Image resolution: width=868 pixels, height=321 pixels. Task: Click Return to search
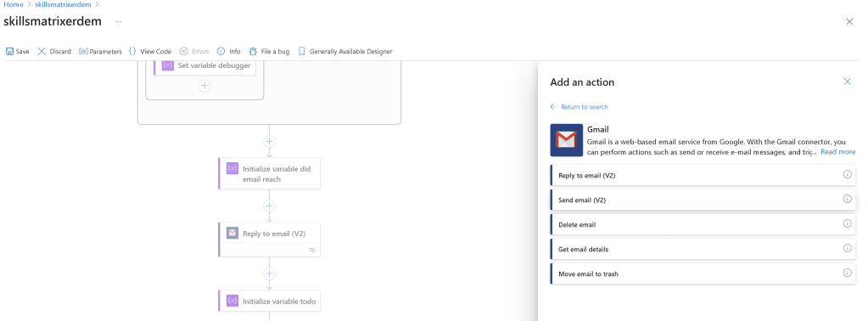pyautogui.click(x=579, y=107)
